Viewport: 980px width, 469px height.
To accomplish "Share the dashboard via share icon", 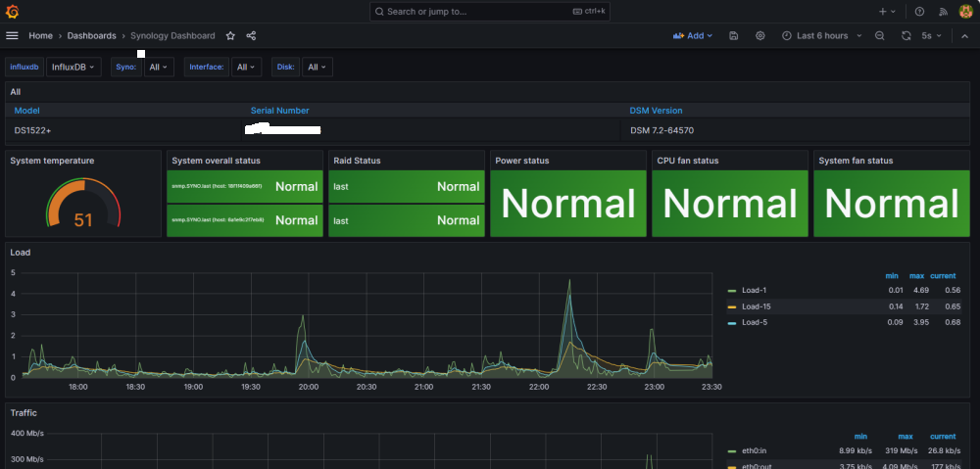I will (x=251, y=35).
